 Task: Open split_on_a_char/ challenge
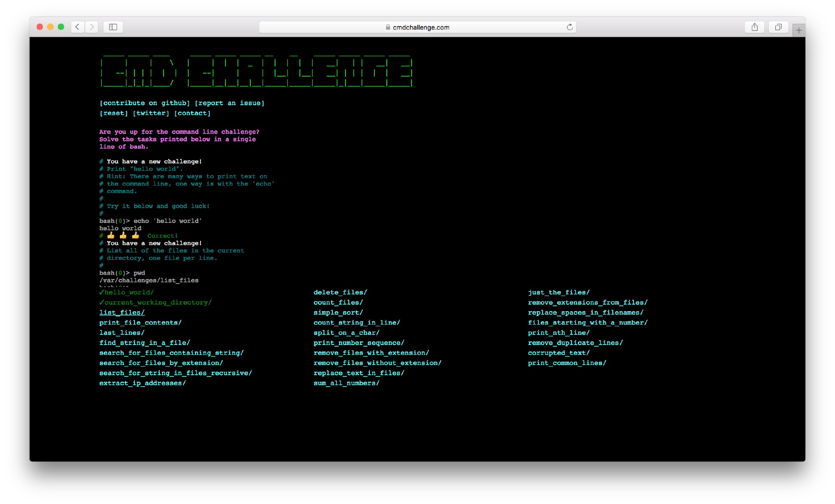coord(346,333)
